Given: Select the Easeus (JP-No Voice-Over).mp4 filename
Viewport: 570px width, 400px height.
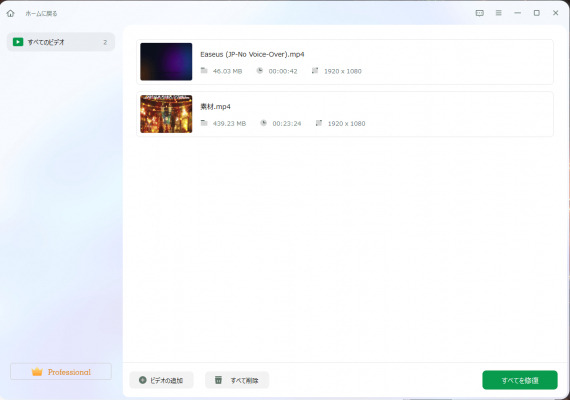Looking at the screenshot, I should tap(252, 54).
